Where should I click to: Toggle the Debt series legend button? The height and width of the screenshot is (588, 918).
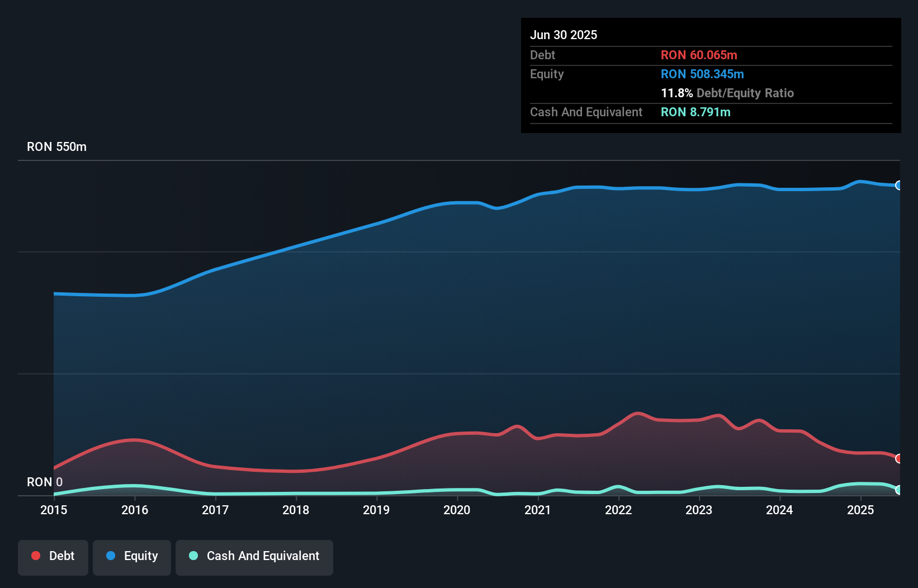point(53,557)
